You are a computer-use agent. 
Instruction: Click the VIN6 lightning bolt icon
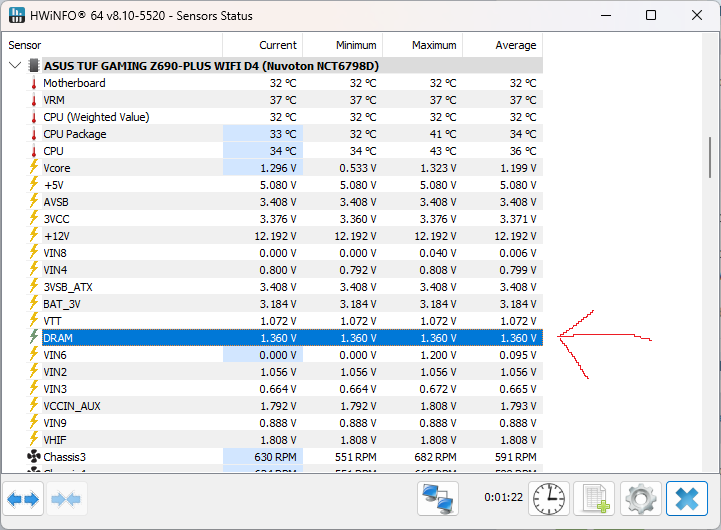(34, 354)
